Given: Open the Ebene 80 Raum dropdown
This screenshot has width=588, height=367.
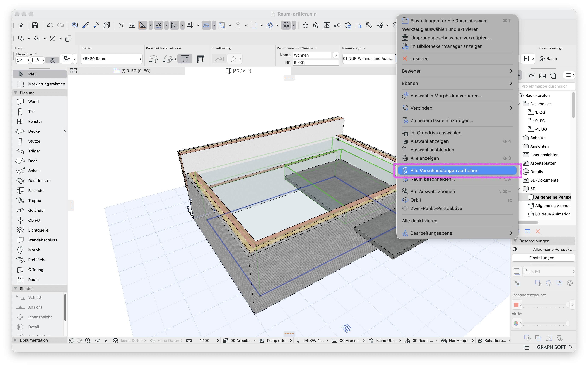Looking at the screenshot, I should tap(112, 59).
